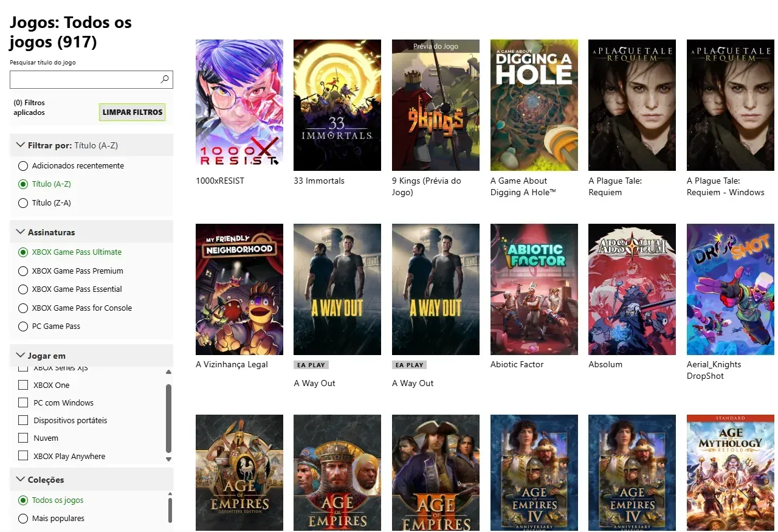Click the Abiotic Factor title link
This screenshot has width=778, height=532.
pos(517,365)
